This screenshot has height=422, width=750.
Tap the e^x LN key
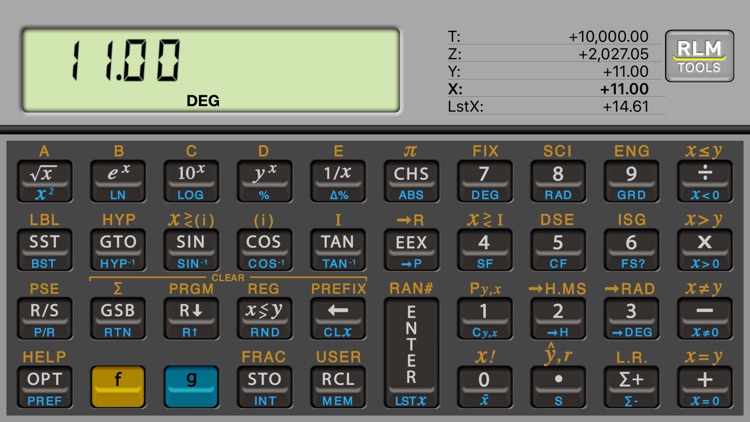tap(118, 181)
